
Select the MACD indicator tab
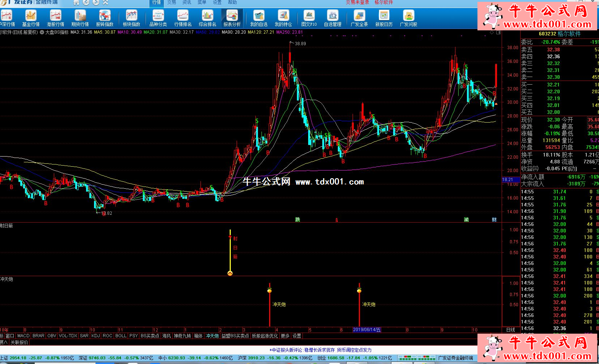click(x=23, y=336)
